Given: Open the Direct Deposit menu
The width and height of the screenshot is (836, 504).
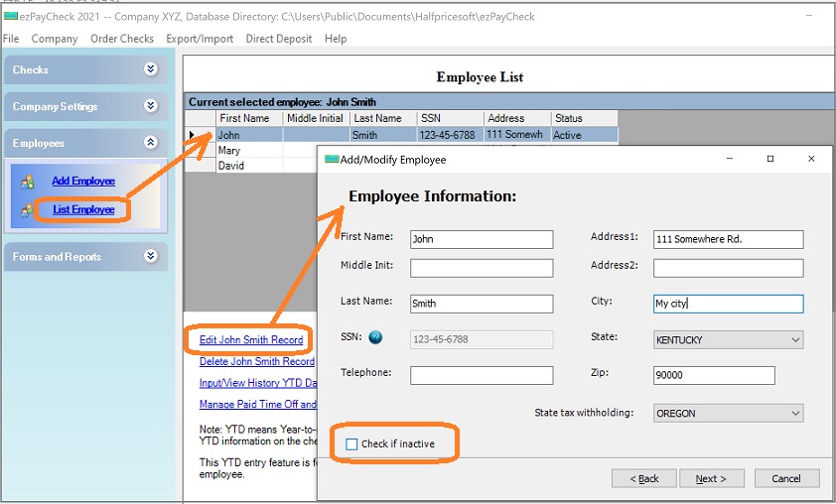Looking at the screenshot, I should pyautogui.click(x=278, y=39).
